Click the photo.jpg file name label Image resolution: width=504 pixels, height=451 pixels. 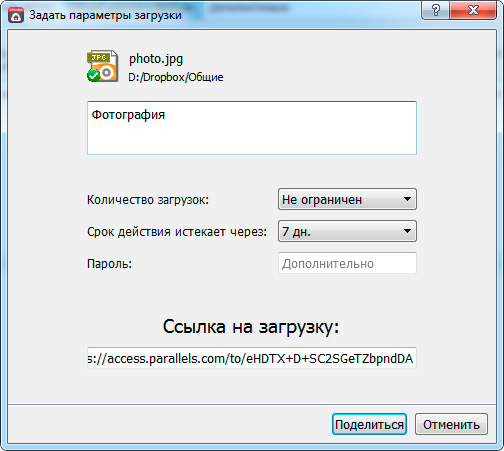pyautogui.click(x=156, y=59)
